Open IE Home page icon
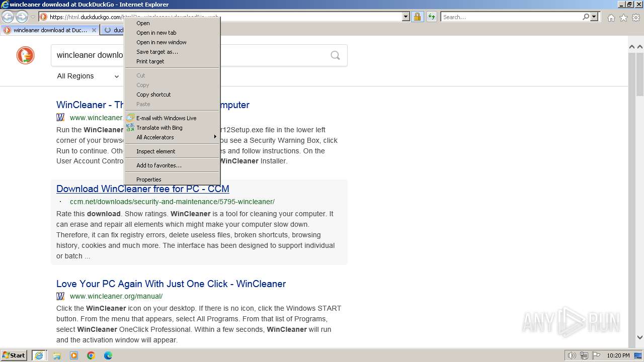The height and width of the screenshot is (362, 644). [611, 18]
